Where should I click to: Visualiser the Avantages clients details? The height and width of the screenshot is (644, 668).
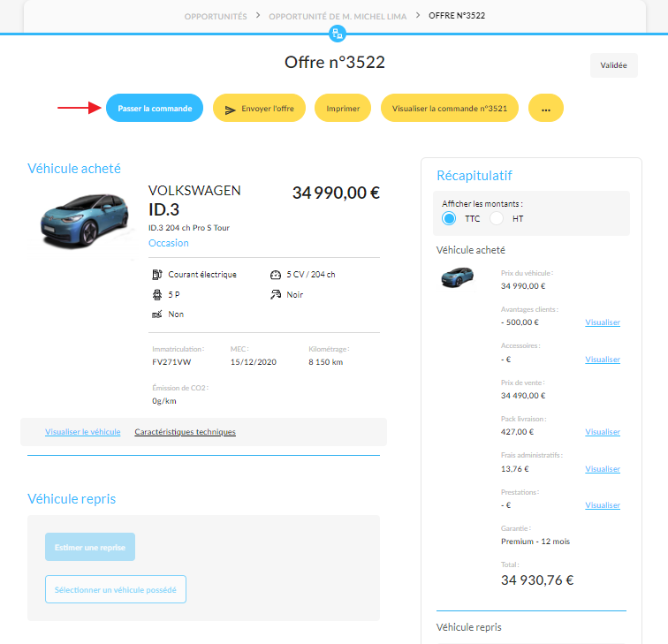[603, 322]
